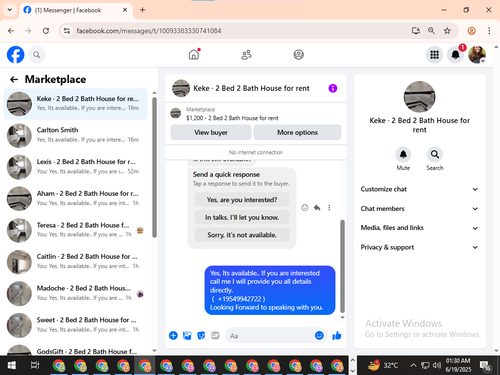The image size is (500, 375).
Task: Open more actions plus icon in composer
Action: tap(173, 335)
